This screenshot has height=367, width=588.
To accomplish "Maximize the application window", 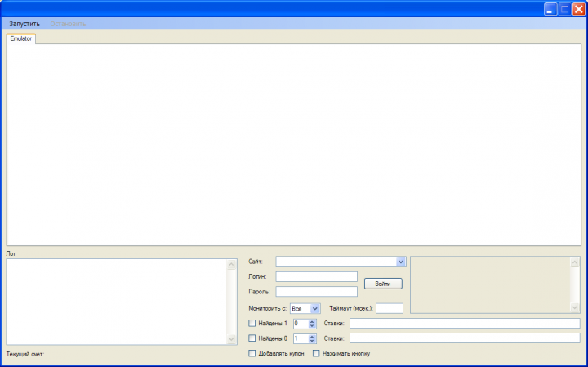I will (564, 9).
